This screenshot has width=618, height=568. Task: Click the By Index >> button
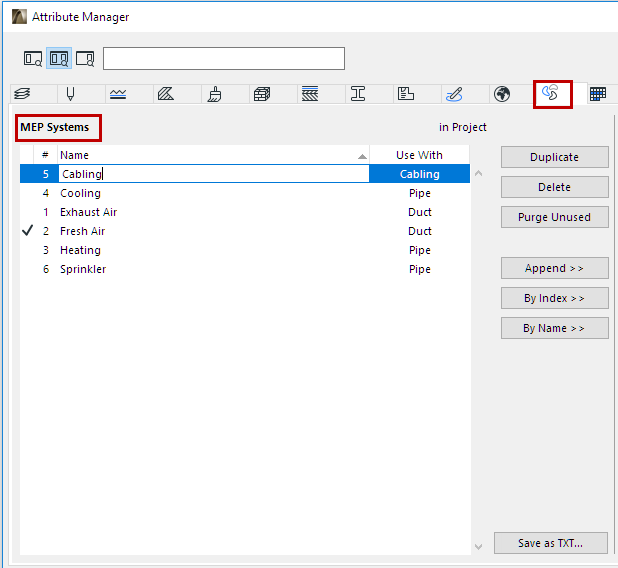click(555, 298)
